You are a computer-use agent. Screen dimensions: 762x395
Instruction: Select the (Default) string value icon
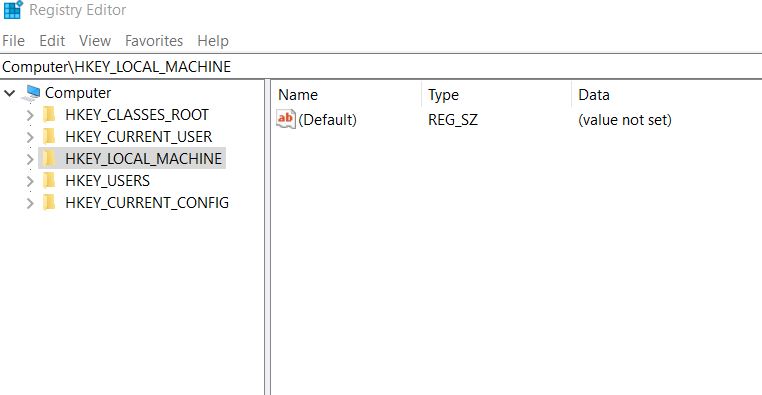(x=286, y=119)
